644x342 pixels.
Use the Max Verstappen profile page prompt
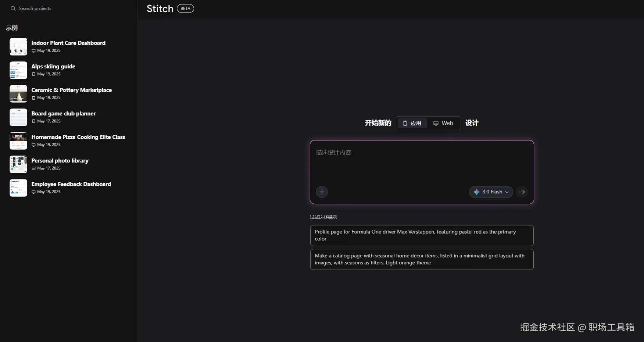tap(422, 235)
